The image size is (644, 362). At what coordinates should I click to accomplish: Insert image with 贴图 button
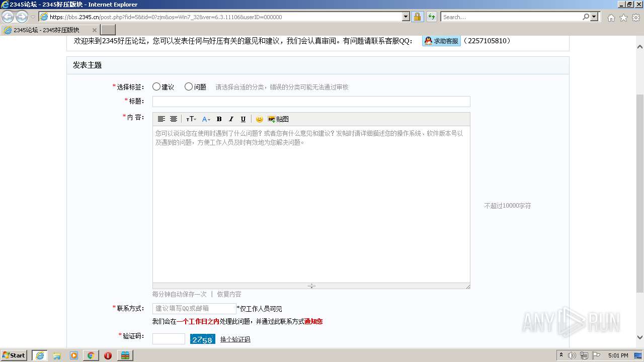[x=278, y=119]
